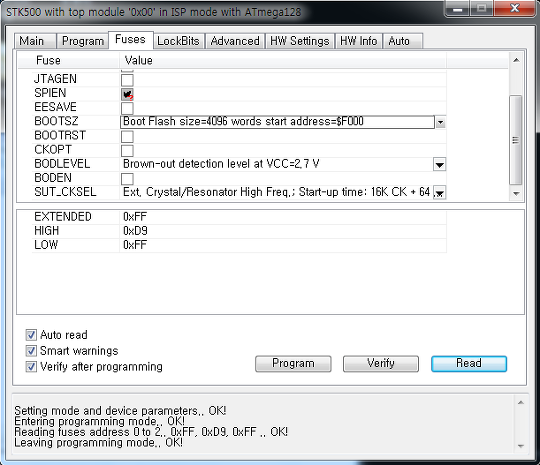Close the STK500 window
Image resolution: width=540 pixels, height=465 pixels.
click(x=515, y=8)
